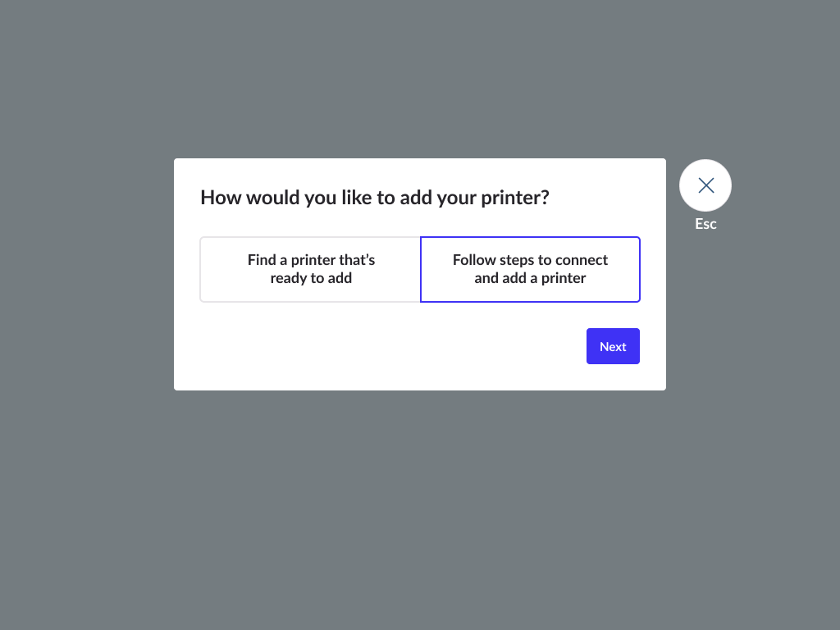Continue to the next setup step
Image resolution: width=840 pixels, height=630 pixels.
click(x=613, y=346)
